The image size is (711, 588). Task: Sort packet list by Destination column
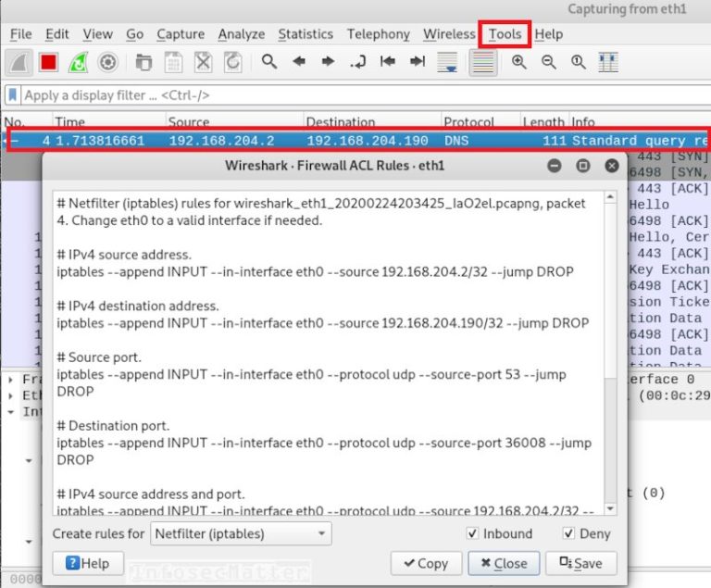point(372,121)
